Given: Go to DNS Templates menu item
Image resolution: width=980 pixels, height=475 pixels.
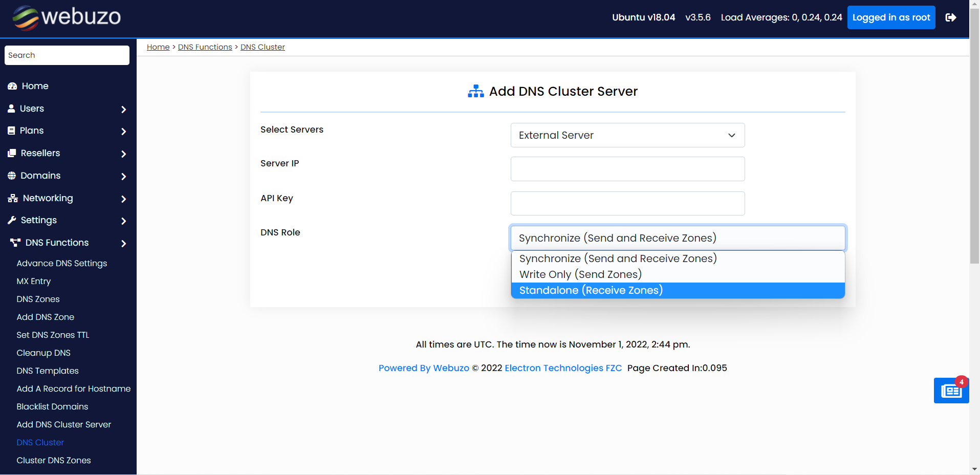Looking at the screenshot, I should 48,371.
